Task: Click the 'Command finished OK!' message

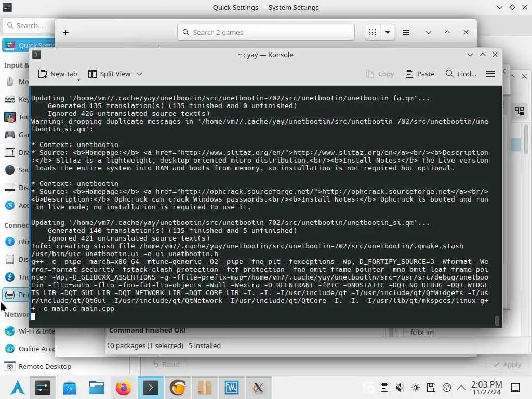Action: pos(147,330)
